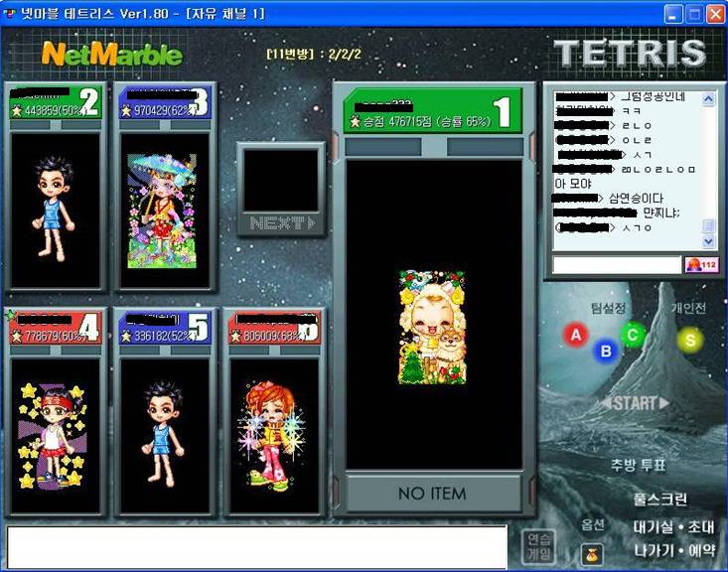The width and height of the screenshot is (728, 572).
Task: Click the small chat input field
Action: (616, 265)
